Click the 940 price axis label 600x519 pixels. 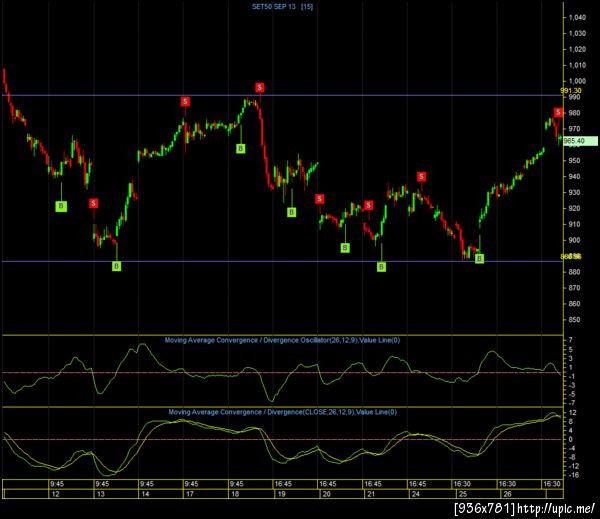[574, 176]
